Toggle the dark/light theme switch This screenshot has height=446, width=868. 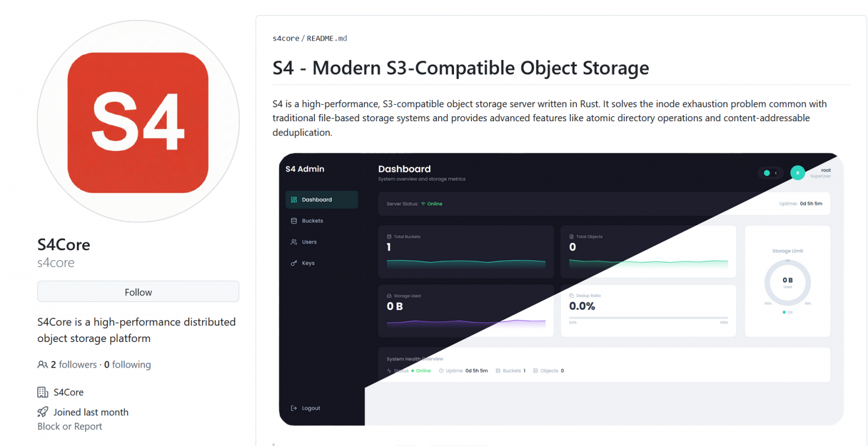pyautogui.click(x=770, y=173)
